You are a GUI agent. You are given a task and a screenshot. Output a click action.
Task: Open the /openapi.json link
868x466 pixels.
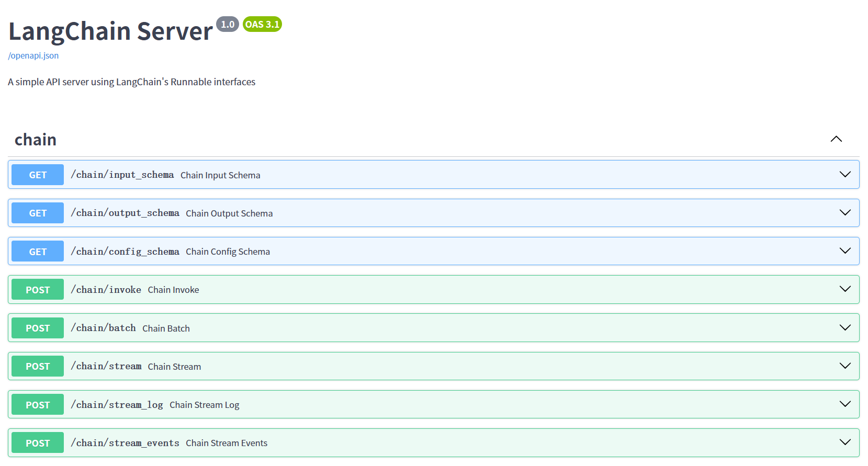33,55
